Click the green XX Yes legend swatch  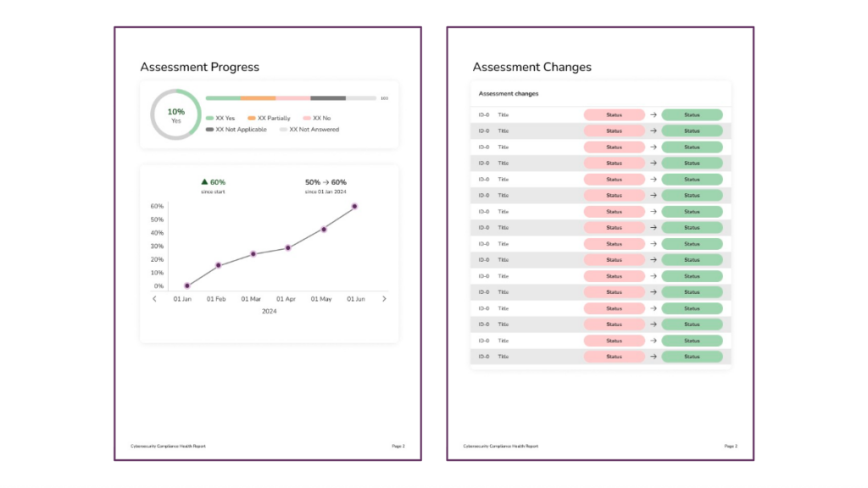pyautogui.click(x=209, y=119)
